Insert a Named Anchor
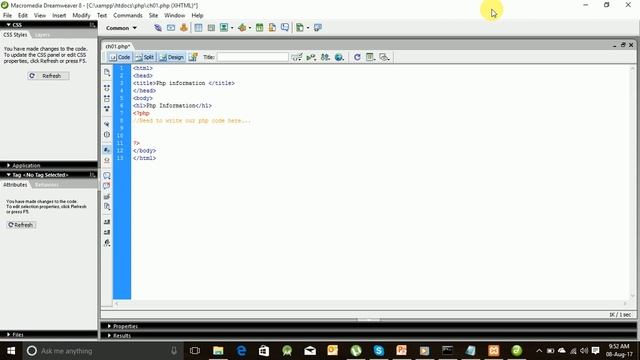 click(x=184, y=28)
